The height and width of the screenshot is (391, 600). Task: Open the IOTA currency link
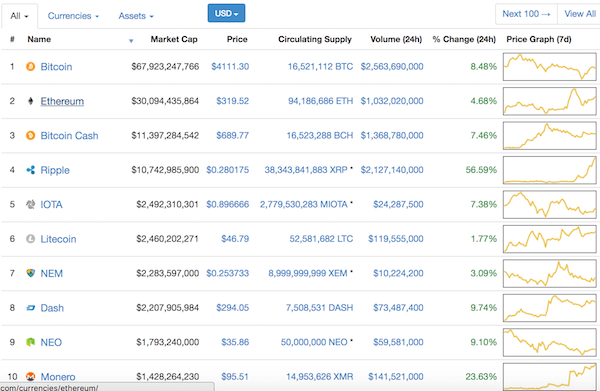tap(52, 204)
